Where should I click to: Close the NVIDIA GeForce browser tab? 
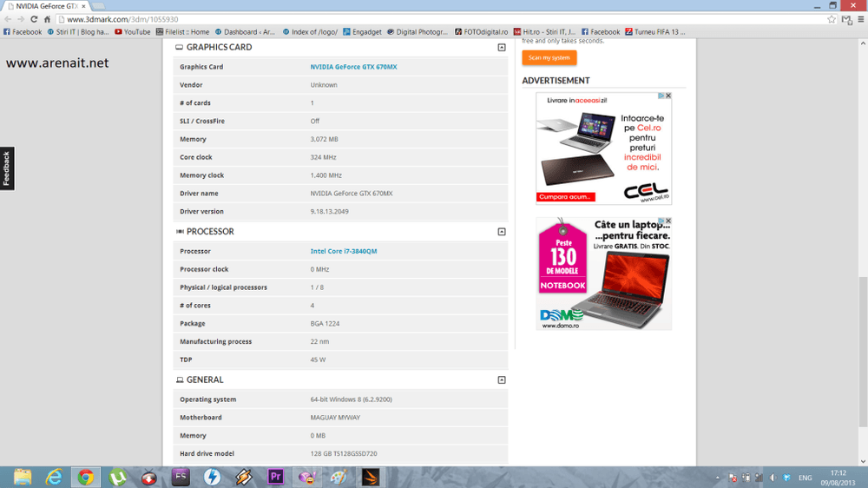[x=83, y=6]
